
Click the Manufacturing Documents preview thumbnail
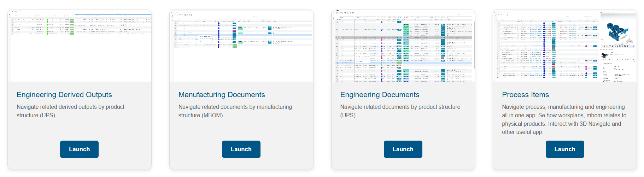point(241,46)
